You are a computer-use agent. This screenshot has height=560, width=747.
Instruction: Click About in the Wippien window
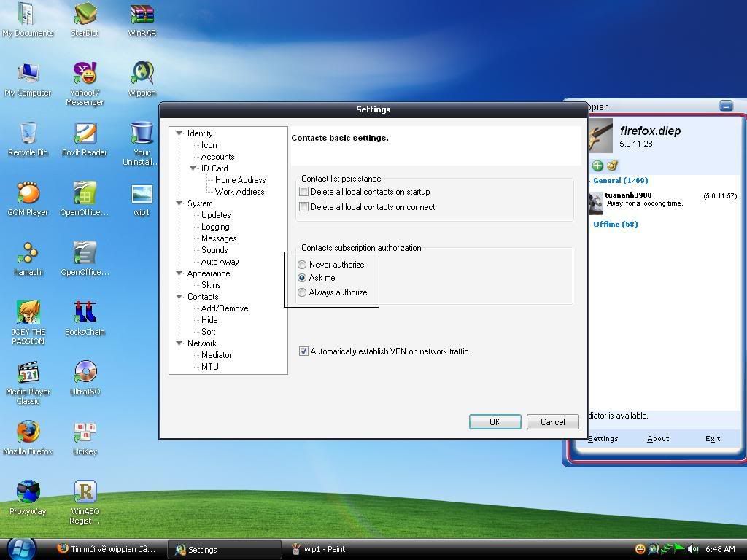point(658,438)
